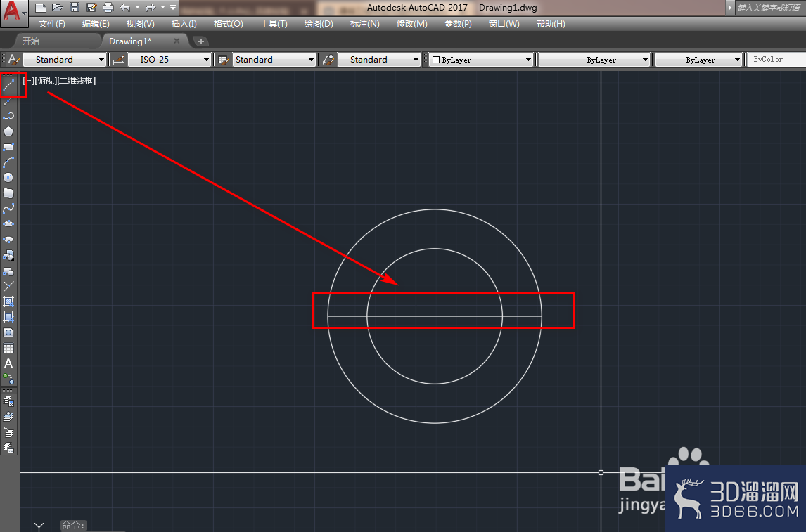The height and width of the screenshot is (532, 806).
Task: Select the Hatch tool
Action: (x=8, y=301)
